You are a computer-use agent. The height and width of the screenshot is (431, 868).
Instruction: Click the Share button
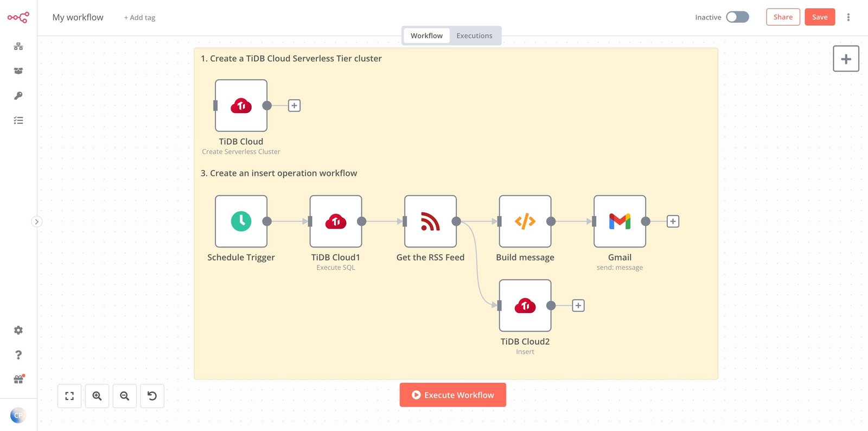point(783,17)
